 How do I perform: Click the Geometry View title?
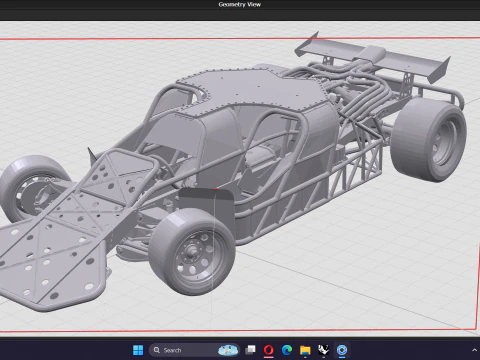pyautogui.click(x=240, y=4)
